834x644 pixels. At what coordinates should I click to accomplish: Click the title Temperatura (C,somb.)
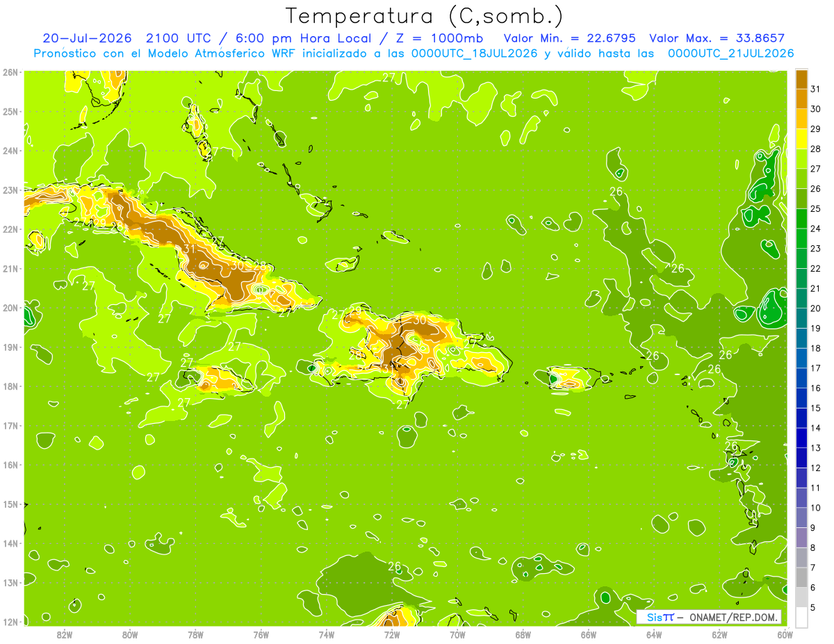[423, 15]
